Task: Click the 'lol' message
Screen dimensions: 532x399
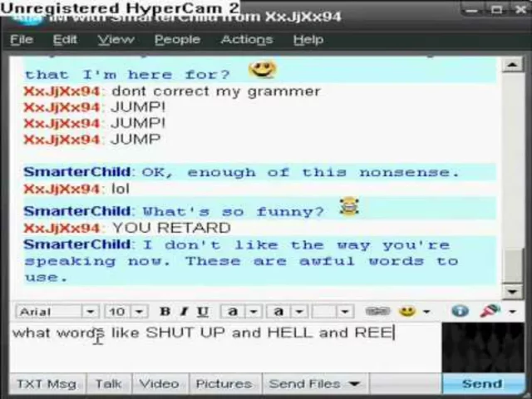Action: point(121,189)
